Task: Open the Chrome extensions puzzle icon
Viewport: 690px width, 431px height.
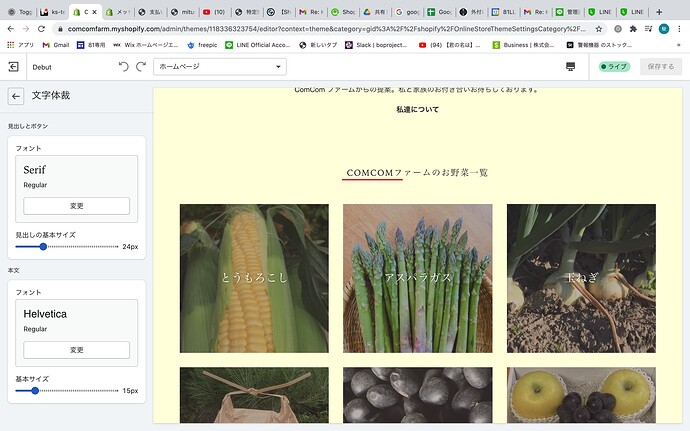Action: (633, 29)
